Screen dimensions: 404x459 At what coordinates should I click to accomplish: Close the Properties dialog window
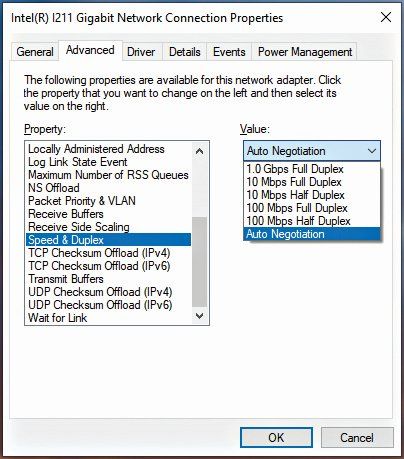(386, 17)
